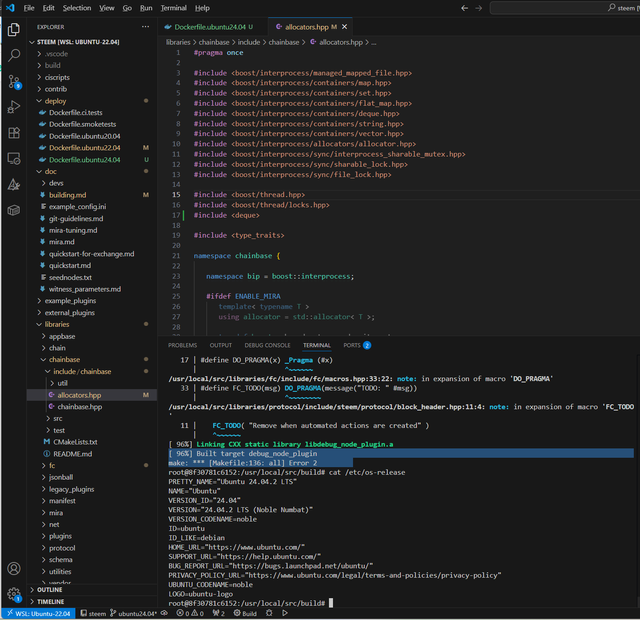This screenshot has height=620, width=640.
Task: Open Remote Explorer view
Action: click(13, 158)
